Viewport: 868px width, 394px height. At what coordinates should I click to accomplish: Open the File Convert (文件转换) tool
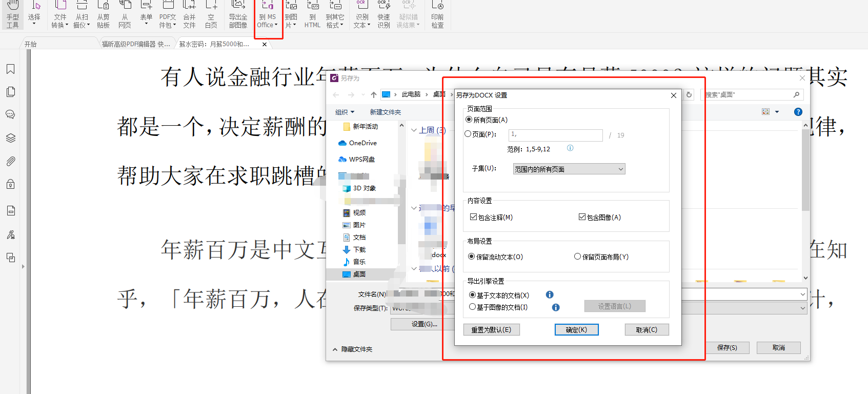click(x=60, y=15)
